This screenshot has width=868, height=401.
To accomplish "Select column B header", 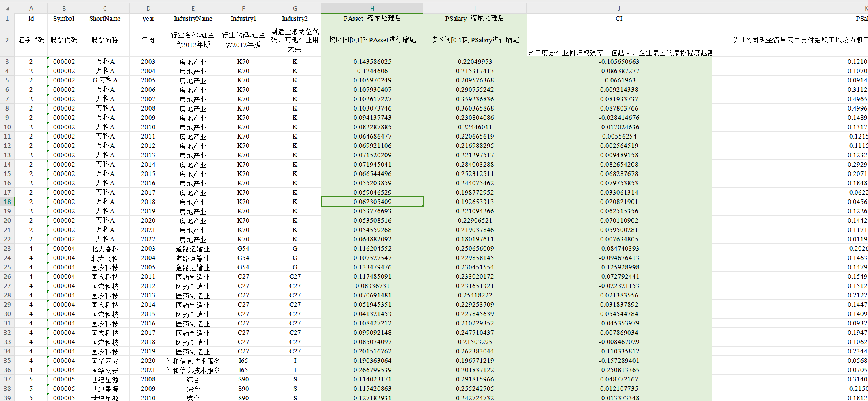I will tap(64, 8).
